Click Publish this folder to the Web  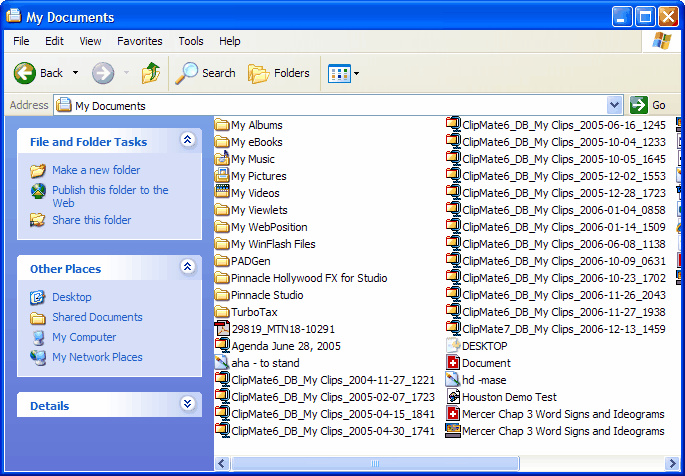(110, 197)
